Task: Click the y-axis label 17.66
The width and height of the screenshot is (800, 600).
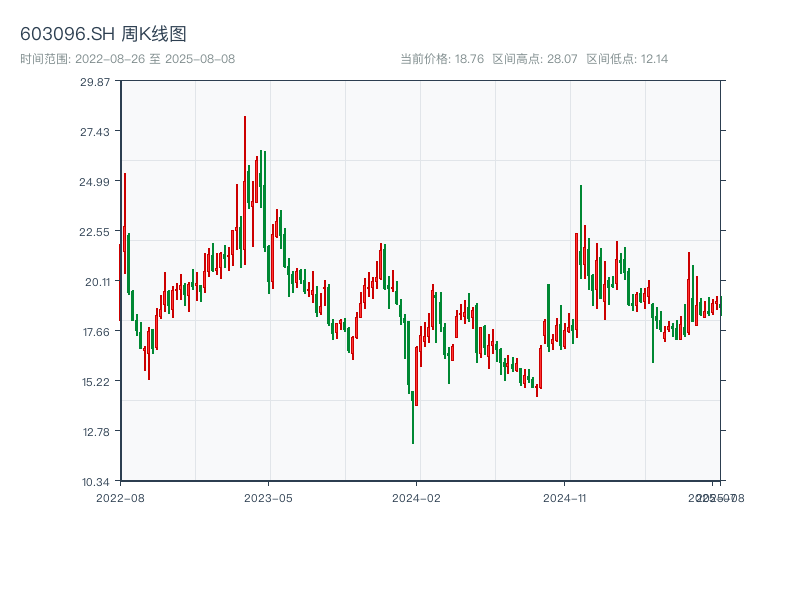Action: (96, 332)
